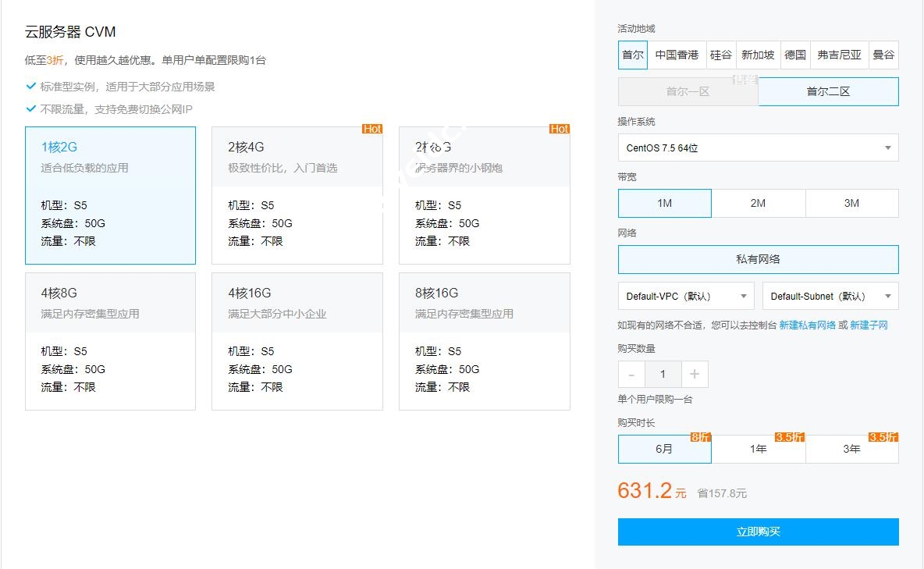Choose the 2核4G Hot plan card
The width and height of the screenshot is (924, 569).
click(x=297, y=195)
